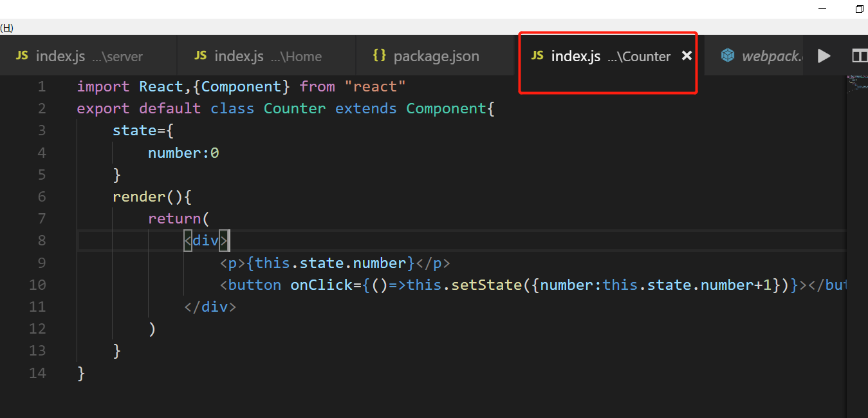
Task: Click "{this.state.number}" on line 9
Action: 331,263
